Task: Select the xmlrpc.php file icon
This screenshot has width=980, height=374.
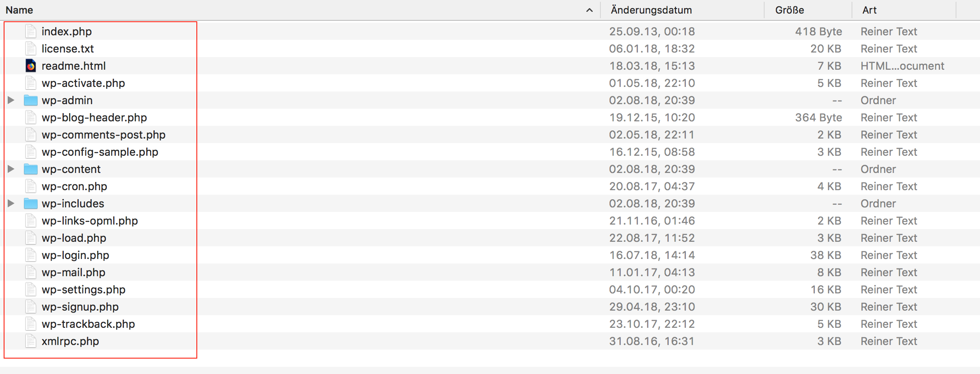Action: tap(31, 341)
